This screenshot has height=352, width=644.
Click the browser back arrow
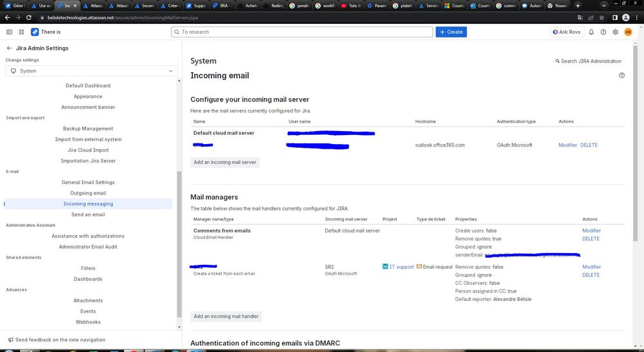[x=7, y=17]
